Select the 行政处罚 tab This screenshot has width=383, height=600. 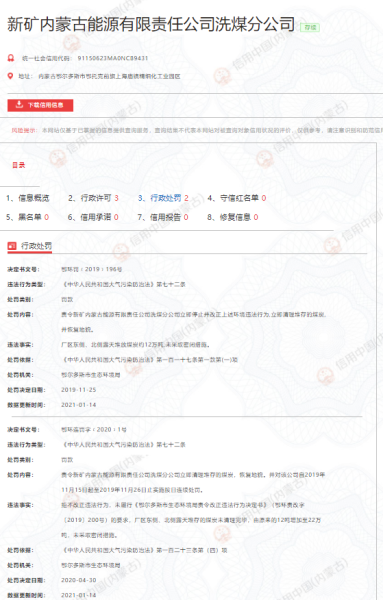coord(163,198)
